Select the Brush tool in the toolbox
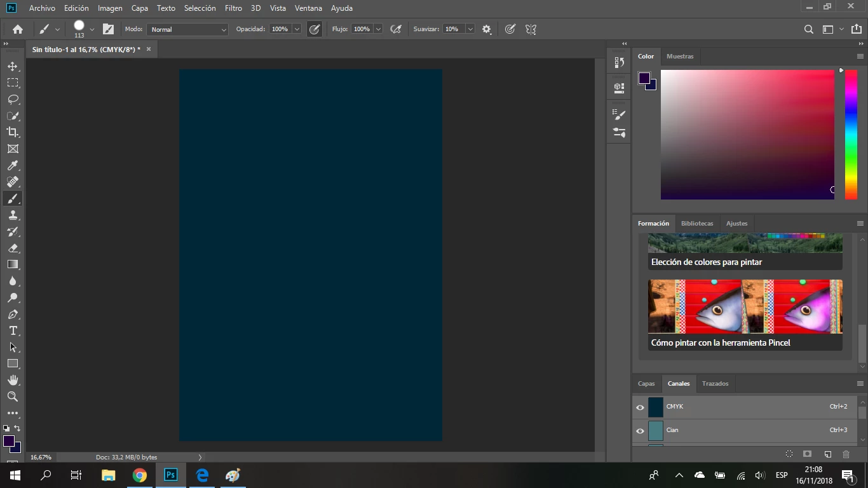Image resolution: width=868 pixels, height=488 pixels. click(13, 198)
